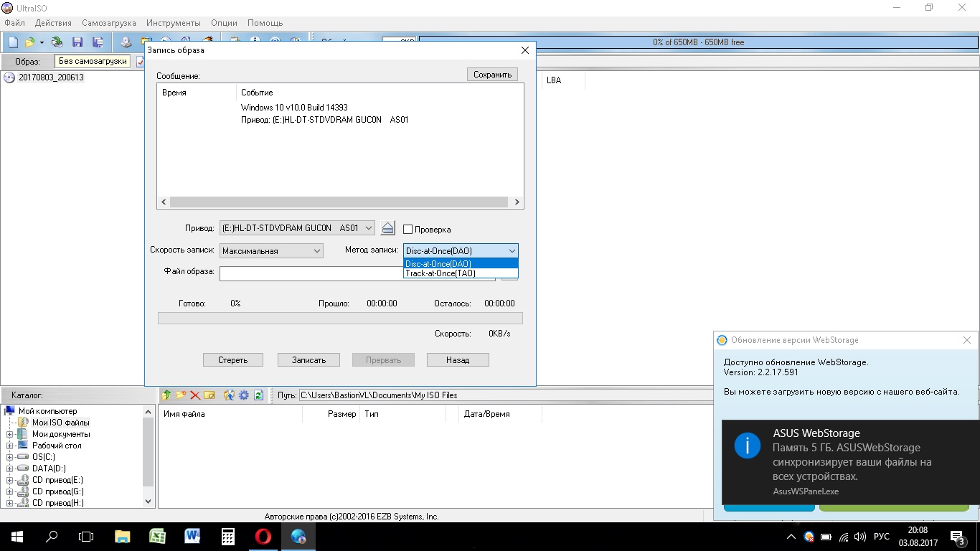Viewport: 980px width, 551px height.
Task: Click the volume icon in system tray
Action: (x=860, y=537)
